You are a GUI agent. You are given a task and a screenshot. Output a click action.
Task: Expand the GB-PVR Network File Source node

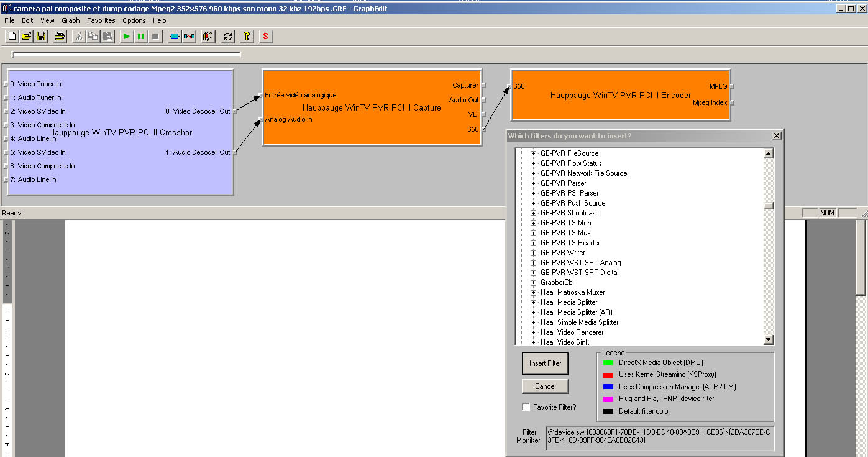pyautogui.click(x=533, y=173)
